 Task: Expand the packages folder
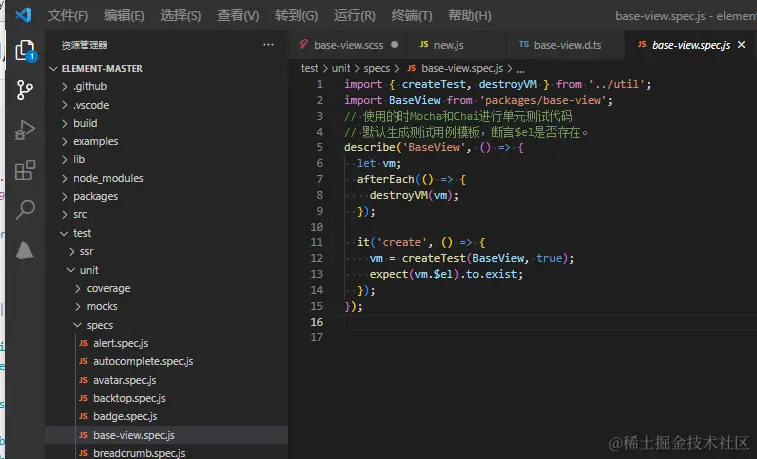coord(96,196)
